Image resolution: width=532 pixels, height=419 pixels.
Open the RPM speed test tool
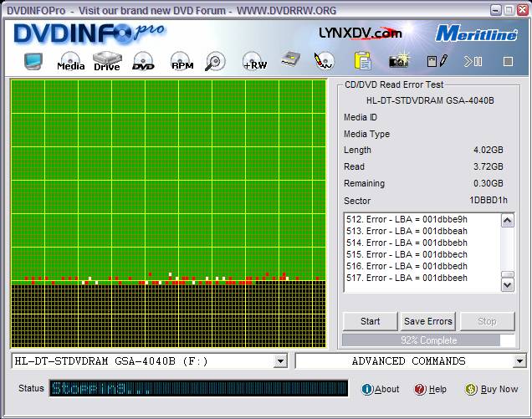pos(182,61)
